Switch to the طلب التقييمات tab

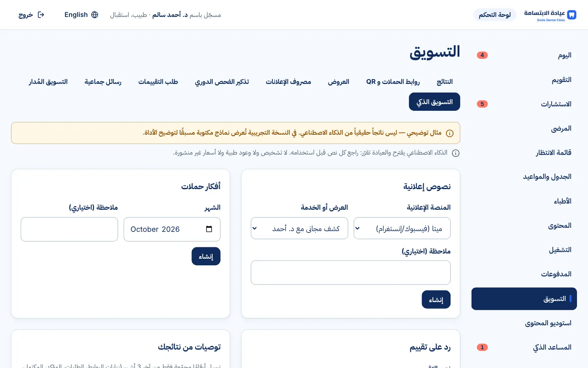point(158,82)
